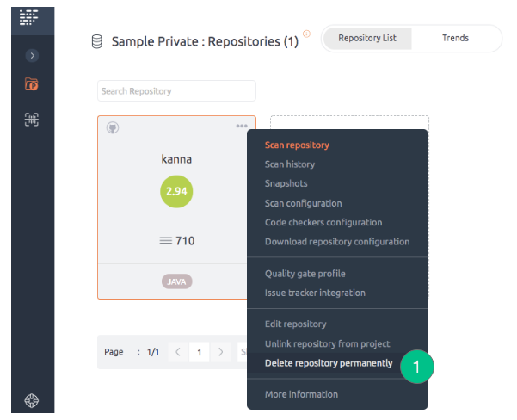Select Delete repository permanently option
This screenshot has width=517, height=420.
329,363
